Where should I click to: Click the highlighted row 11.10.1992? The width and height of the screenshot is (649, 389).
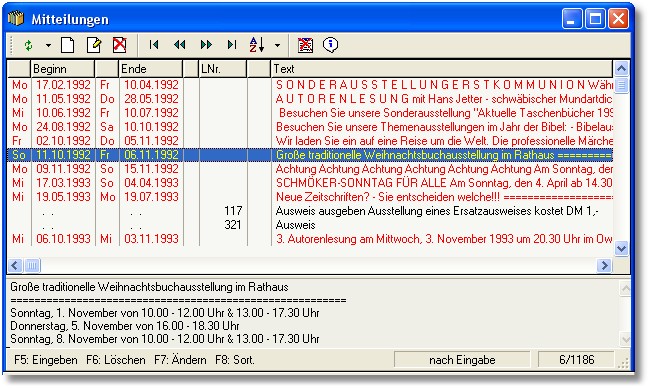coord(310,155)
